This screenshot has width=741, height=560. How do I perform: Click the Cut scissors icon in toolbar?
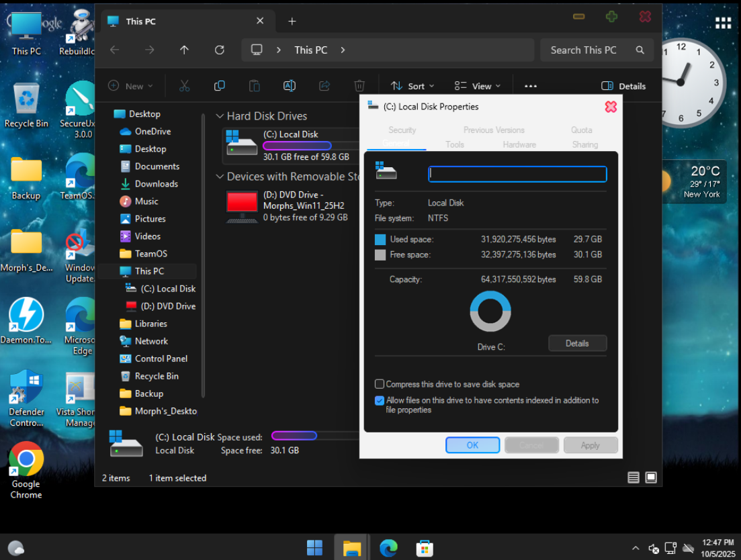pos(184,86)
